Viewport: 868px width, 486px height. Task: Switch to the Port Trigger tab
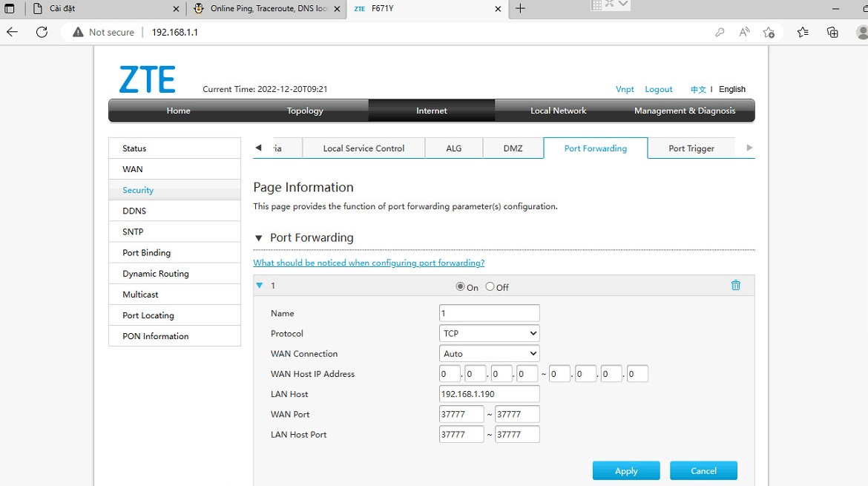691,148
